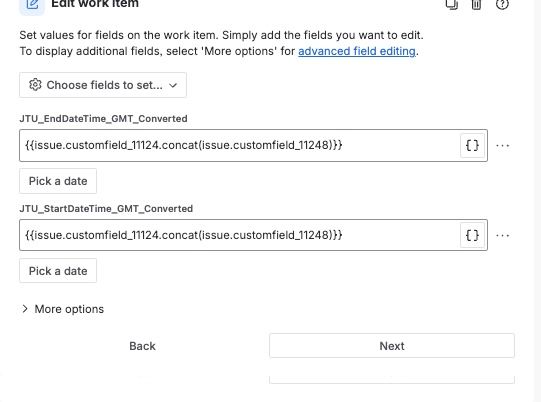Click the Edit work item pencil icon
This screenshot has height=402, width=541.
32,5
